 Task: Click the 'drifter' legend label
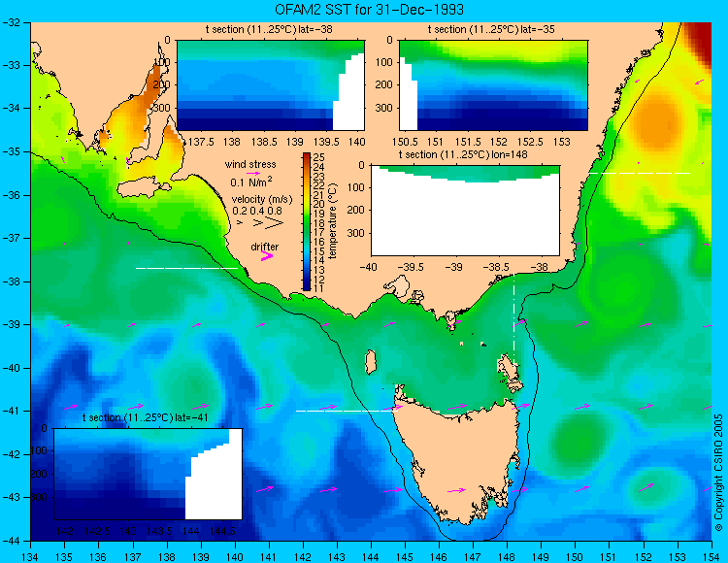tap(265, 247)
